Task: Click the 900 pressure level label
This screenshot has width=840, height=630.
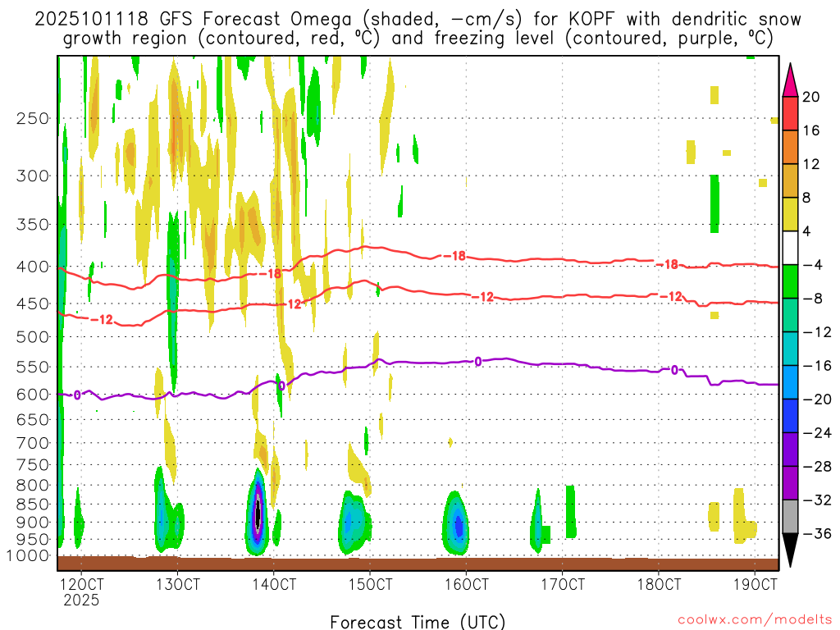Action: click(x=33, y=522)
